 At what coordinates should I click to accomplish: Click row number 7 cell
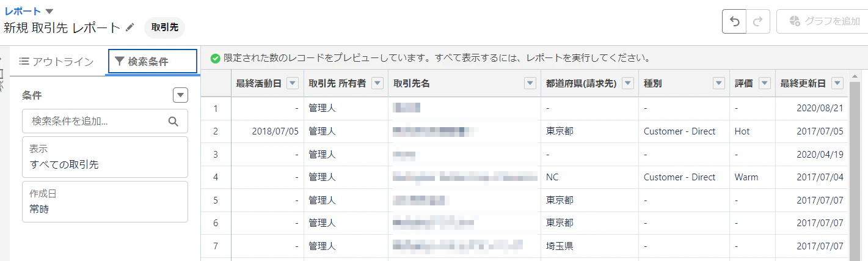tap(216, 246)
